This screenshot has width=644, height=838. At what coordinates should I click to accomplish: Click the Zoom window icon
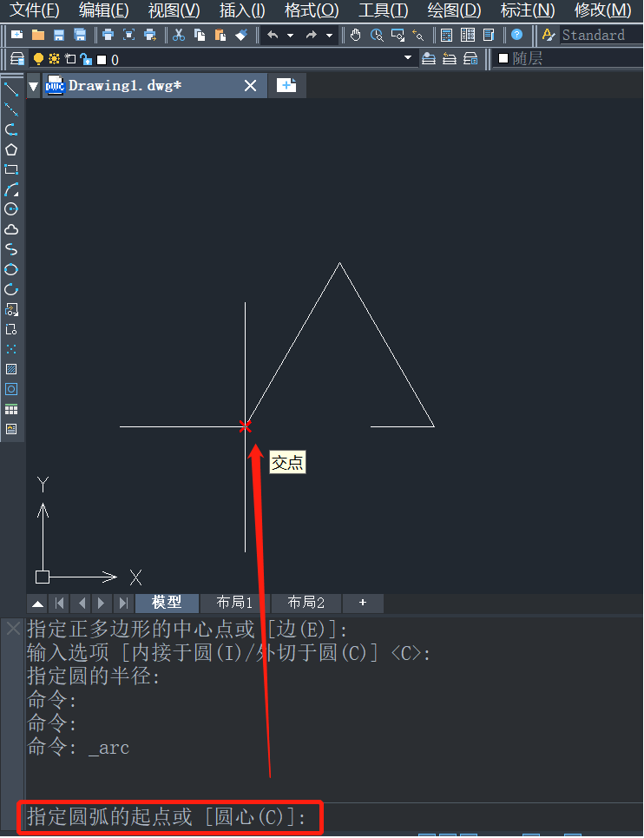(398, 36)
